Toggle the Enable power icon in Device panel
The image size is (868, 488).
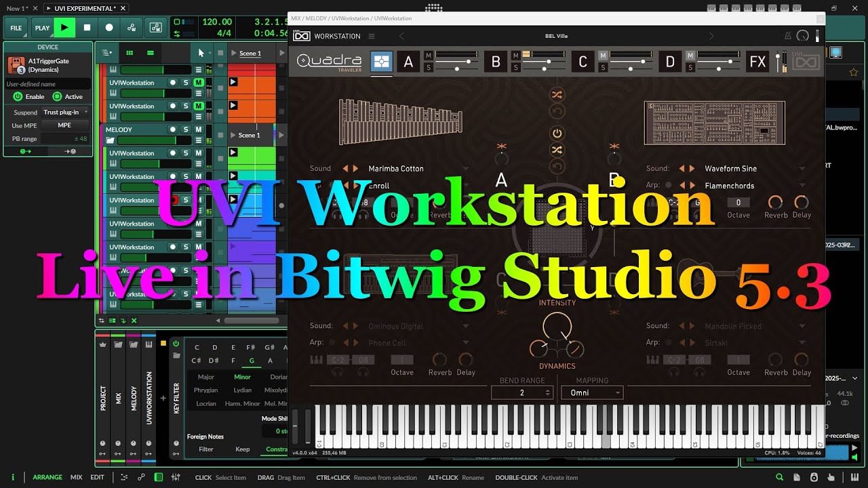[x=18, y=97]
